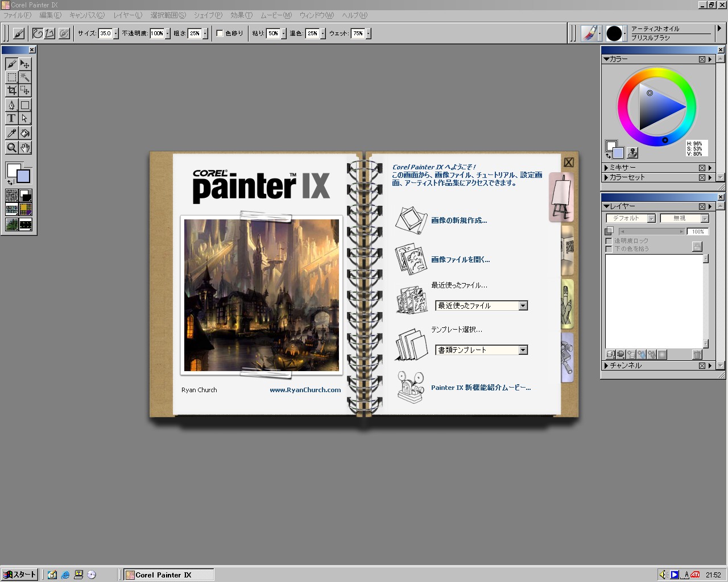The width and height of the screenshot is (728, 582).
Task: Toggle the 透明度ロック checkbox
Action: pyautogui.click(x=609, y=241)
